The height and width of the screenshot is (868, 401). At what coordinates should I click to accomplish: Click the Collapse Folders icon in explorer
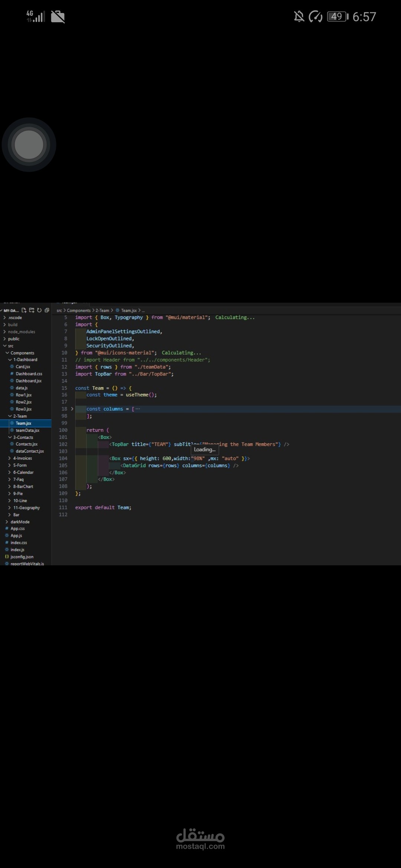[47, 310]
